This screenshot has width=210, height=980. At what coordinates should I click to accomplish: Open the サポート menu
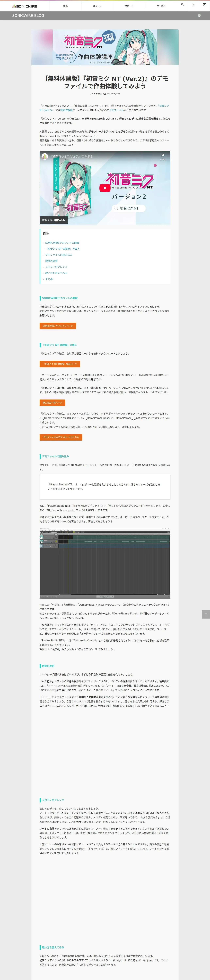coord(129,6)
